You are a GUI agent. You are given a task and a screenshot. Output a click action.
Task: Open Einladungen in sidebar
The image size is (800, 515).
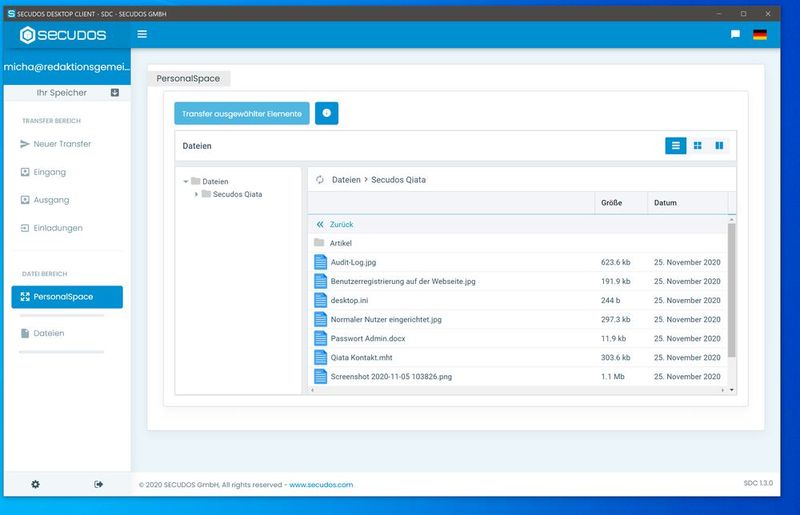pos(51,228)
